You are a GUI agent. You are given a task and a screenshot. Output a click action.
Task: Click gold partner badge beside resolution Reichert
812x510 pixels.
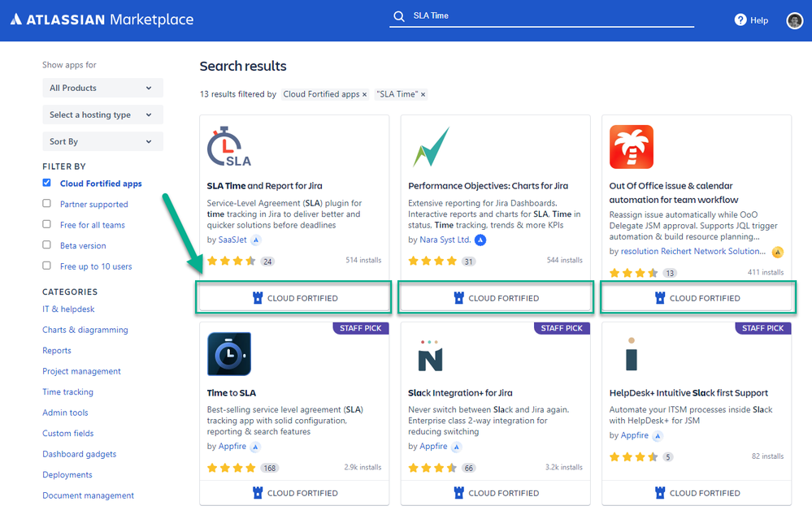pyautogui.click(x=777, y=252)
